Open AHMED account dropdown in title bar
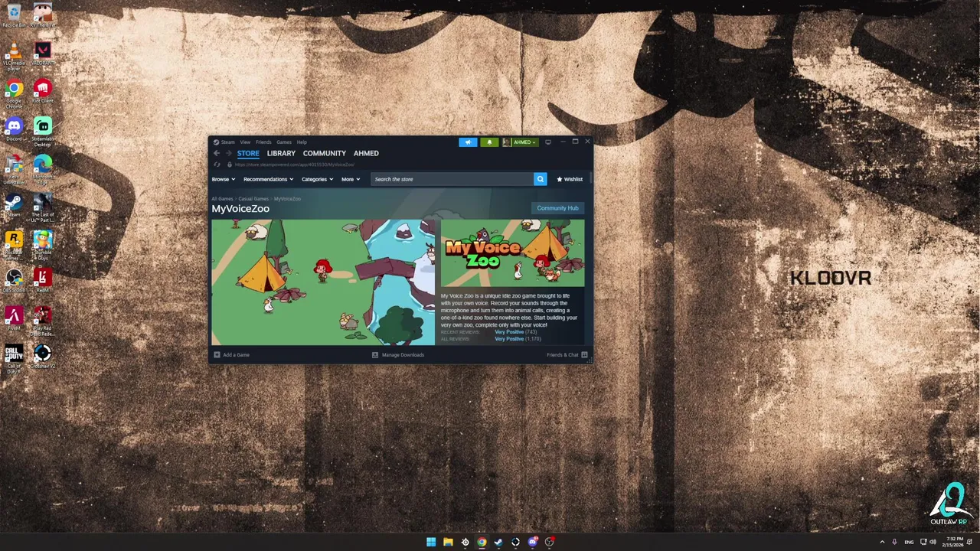This screenshot has height=551, width=980. [521, 142]
